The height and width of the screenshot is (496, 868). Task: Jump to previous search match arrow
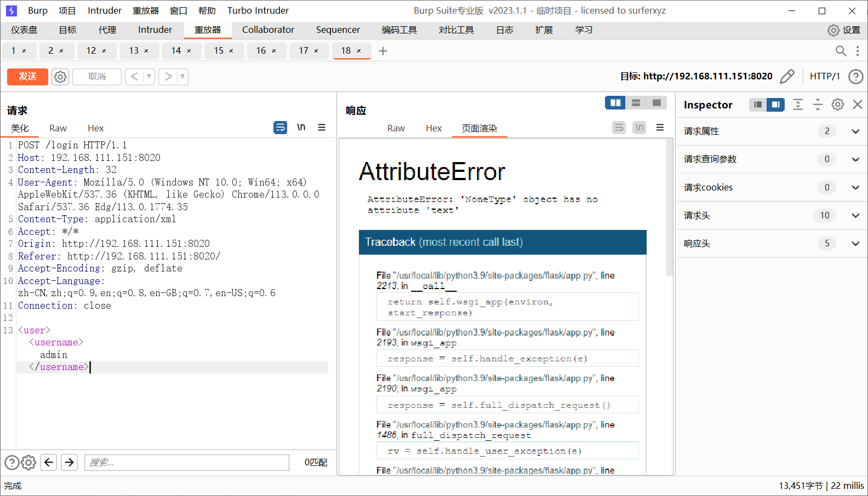(49, 463)
